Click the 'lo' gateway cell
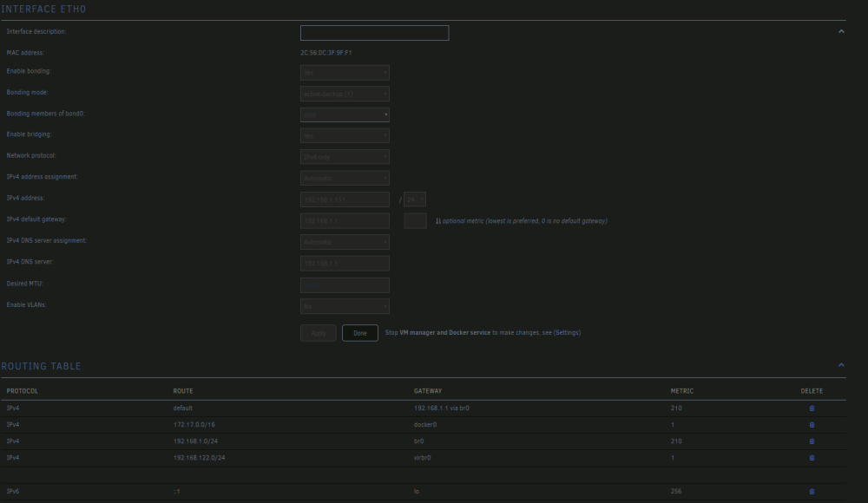Image resolution: width=868 pixels, height=503 pixels. point(417,492)
